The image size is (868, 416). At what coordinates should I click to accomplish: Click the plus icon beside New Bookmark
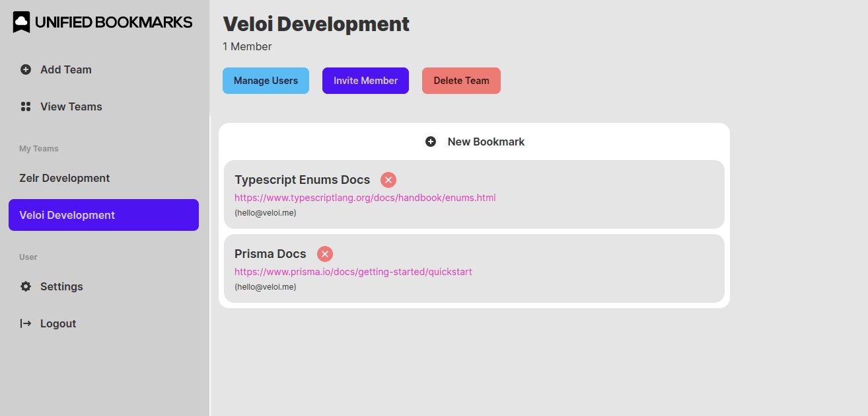(x=431, y=142)
